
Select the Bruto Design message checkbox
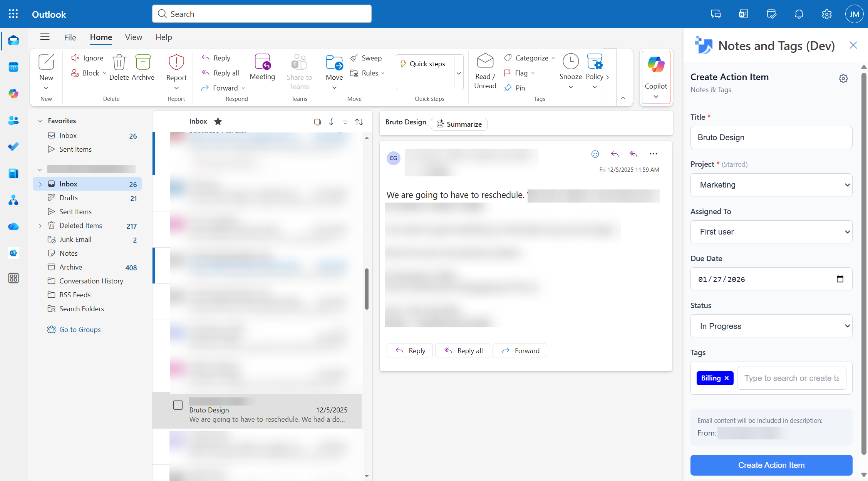(178, 405)
